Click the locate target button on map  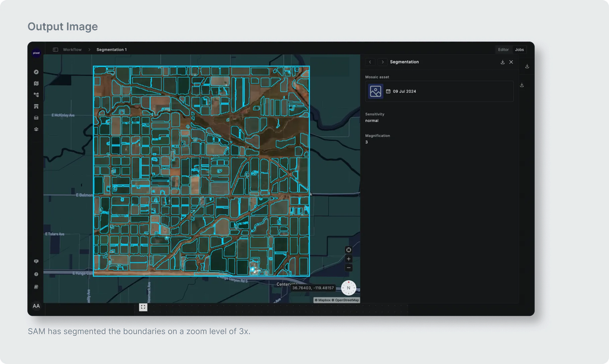point(349,250)
